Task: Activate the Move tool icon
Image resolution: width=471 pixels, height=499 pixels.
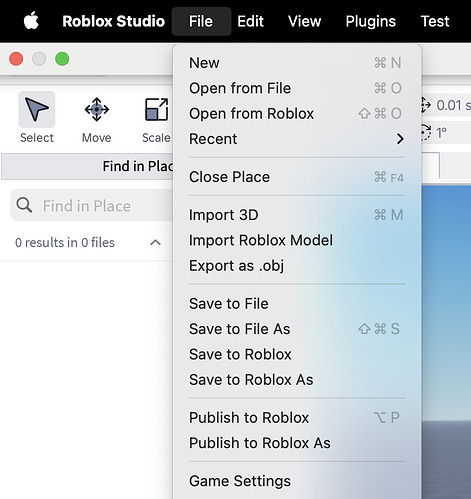Action: [x=97, y=109]
